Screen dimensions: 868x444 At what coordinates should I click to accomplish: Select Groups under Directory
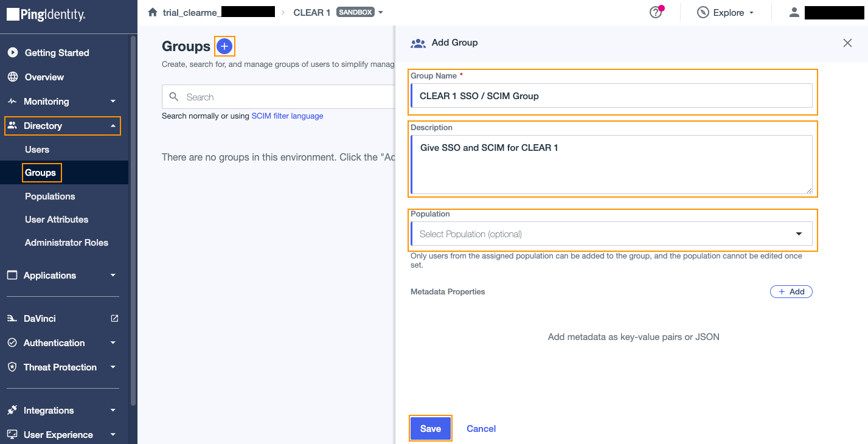[x=40, y=173]
